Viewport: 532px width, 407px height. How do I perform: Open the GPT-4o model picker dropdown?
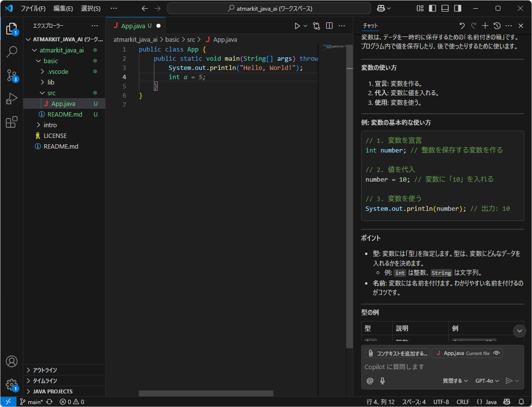(487, 381)
